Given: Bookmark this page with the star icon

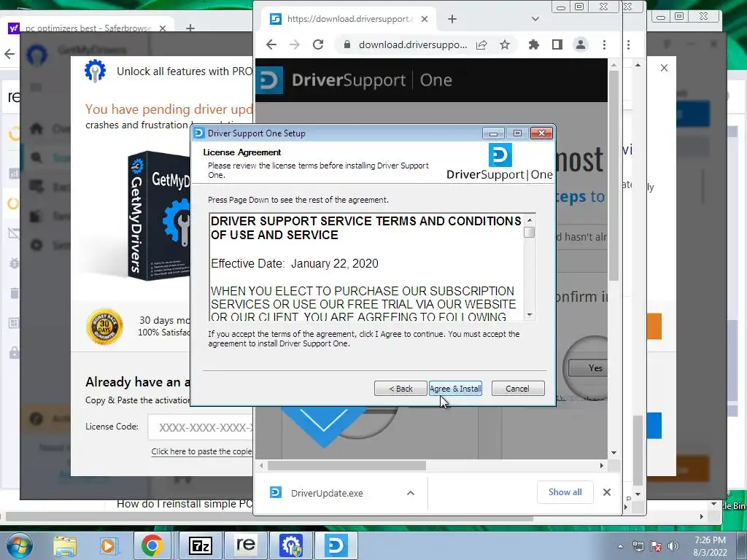Looking at the screenshot, I should click(505, 44).
